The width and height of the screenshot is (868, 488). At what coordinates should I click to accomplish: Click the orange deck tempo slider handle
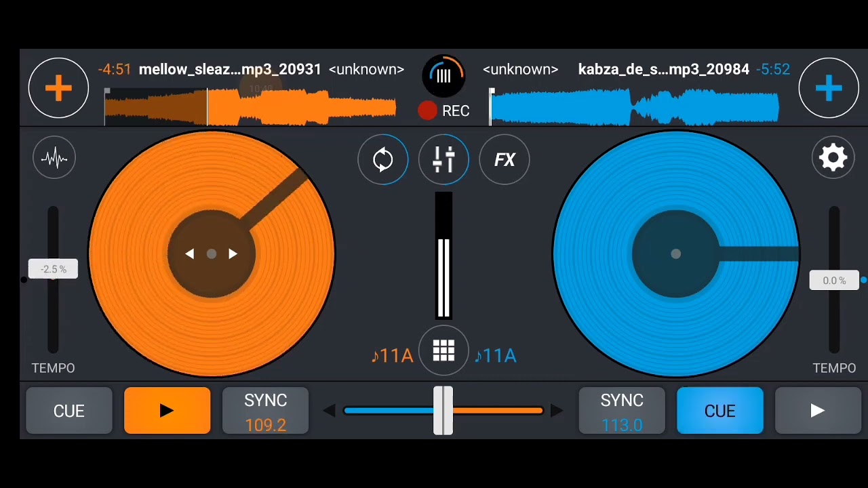click(x=53, y=269)
